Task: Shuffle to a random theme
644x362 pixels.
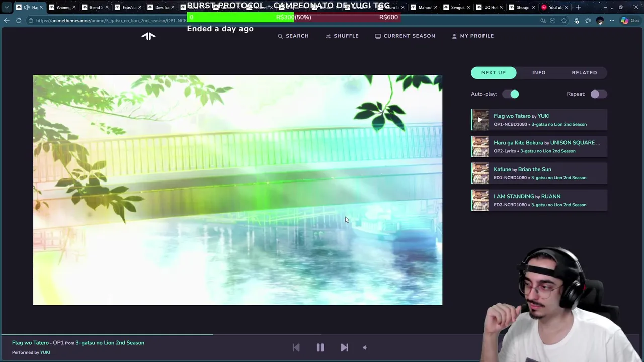Action: pos(342,36)
